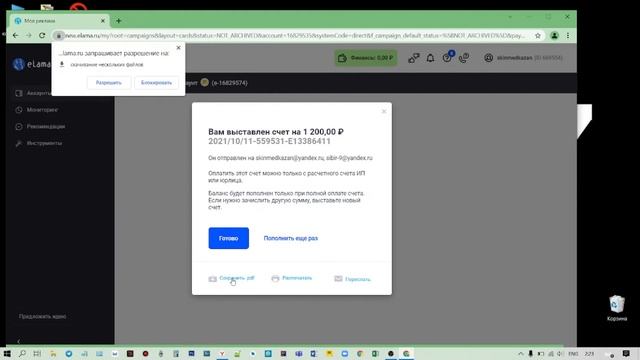Click the address bar URL
This screenshot has width=640, height=360.
pyautogui.click(x=294, y=36)
